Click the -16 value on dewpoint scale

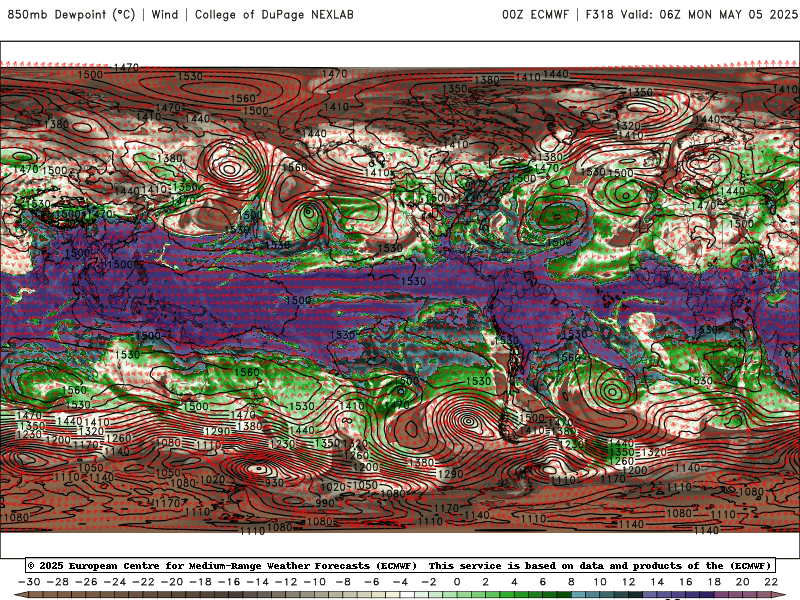[x=229, y=582]
